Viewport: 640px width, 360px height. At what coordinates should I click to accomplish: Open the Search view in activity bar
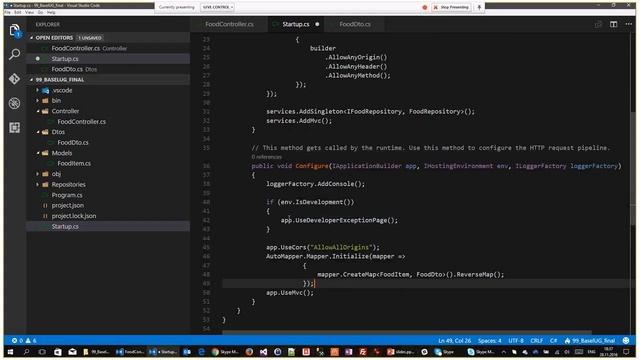coord(15,54)
